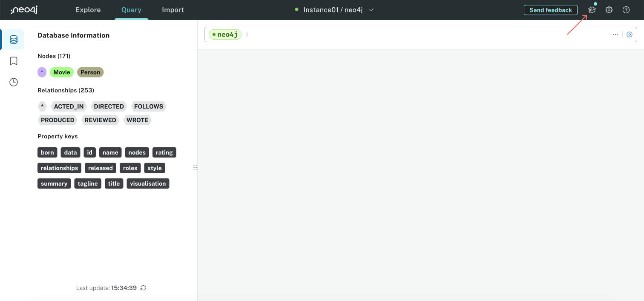
Task: Run the query with the play icon
Action: (x=630, y=34)
